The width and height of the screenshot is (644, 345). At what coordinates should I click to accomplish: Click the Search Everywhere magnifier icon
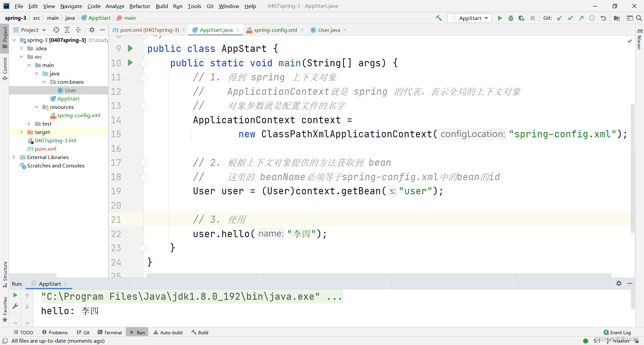(639, 18)
